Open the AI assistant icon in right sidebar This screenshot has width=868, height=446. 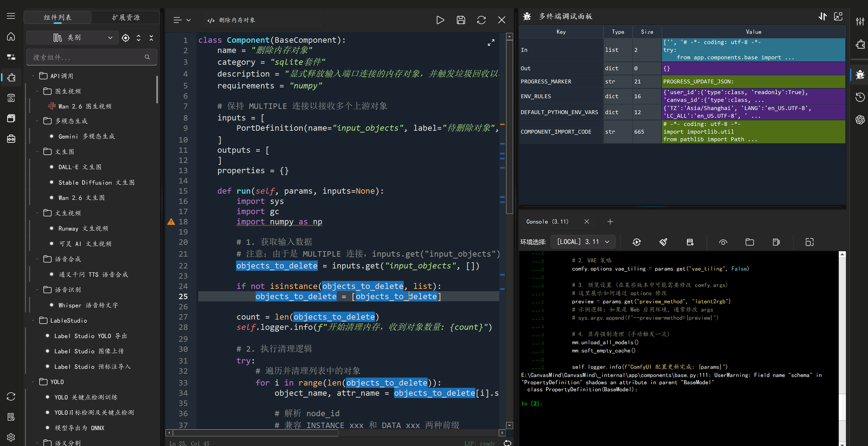click(860, 119)
